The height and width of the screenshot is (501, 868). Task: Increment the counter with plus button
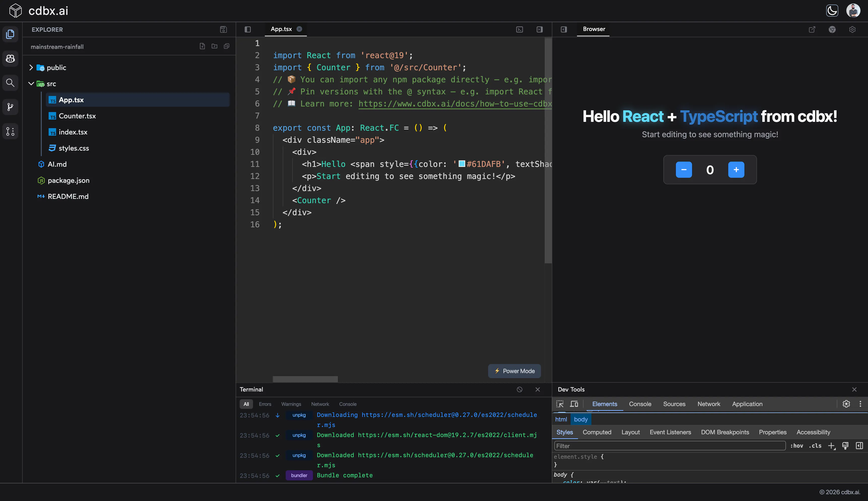pos(736,170)
